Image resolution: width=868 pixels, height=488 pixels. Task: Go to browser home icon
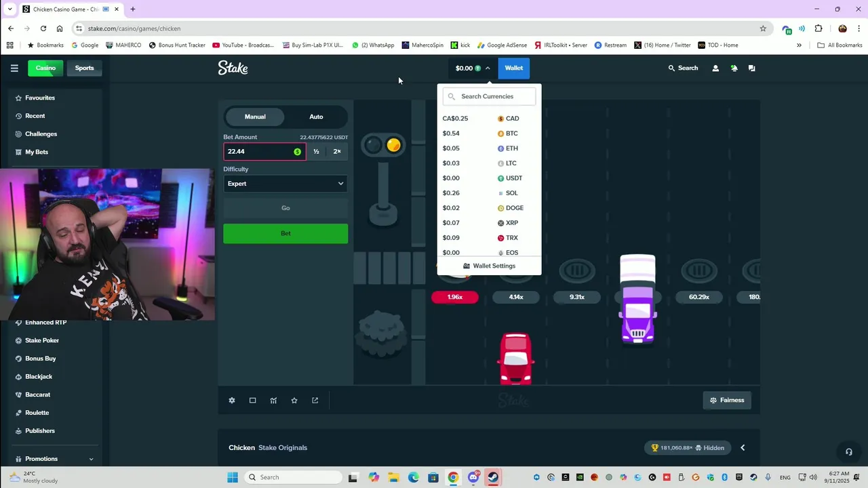(60, 28)
